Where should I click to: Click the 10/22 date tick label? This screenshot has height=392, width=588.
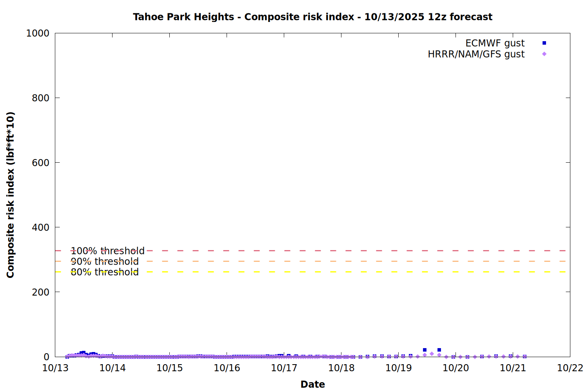click(x=570, y=368)
